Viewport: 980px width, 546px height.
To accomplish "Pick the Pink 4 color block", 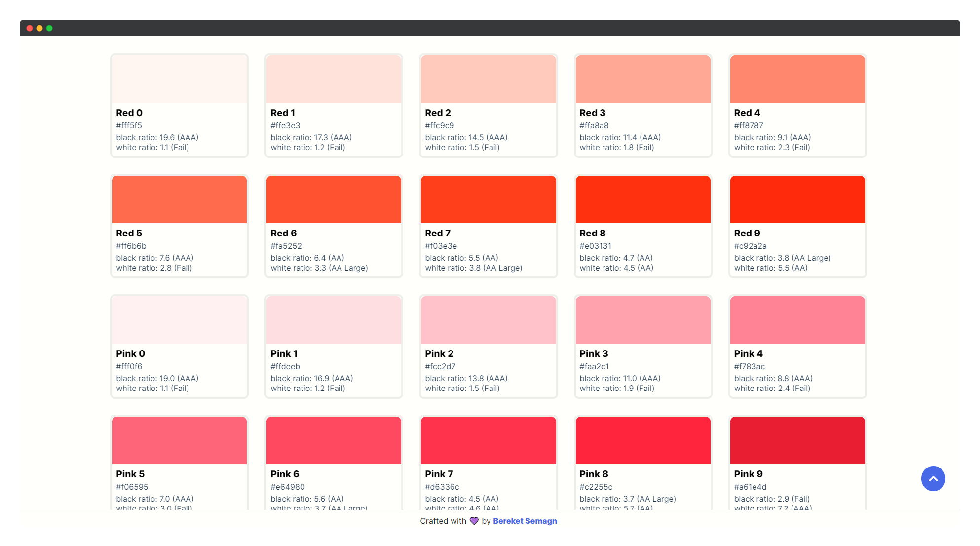I will (x=797, y=320).
